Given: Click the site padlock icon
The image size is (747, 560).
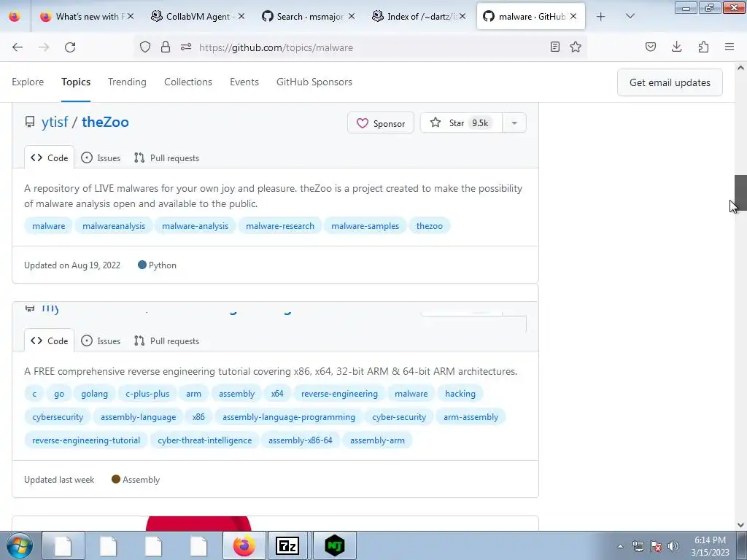Looking at the screenshot, I should pos(166,47).
